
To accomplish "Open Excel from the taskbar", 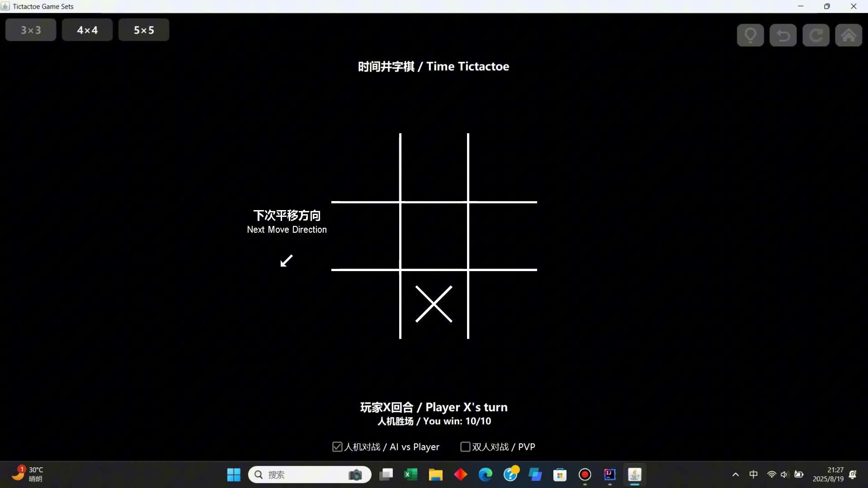I will [410, 474].
